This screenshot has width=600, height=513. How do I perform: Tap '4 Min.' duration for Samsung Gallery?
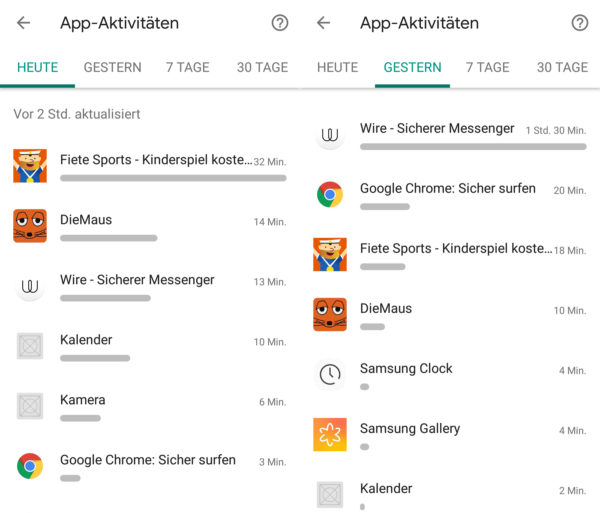(x=572, y=431)
